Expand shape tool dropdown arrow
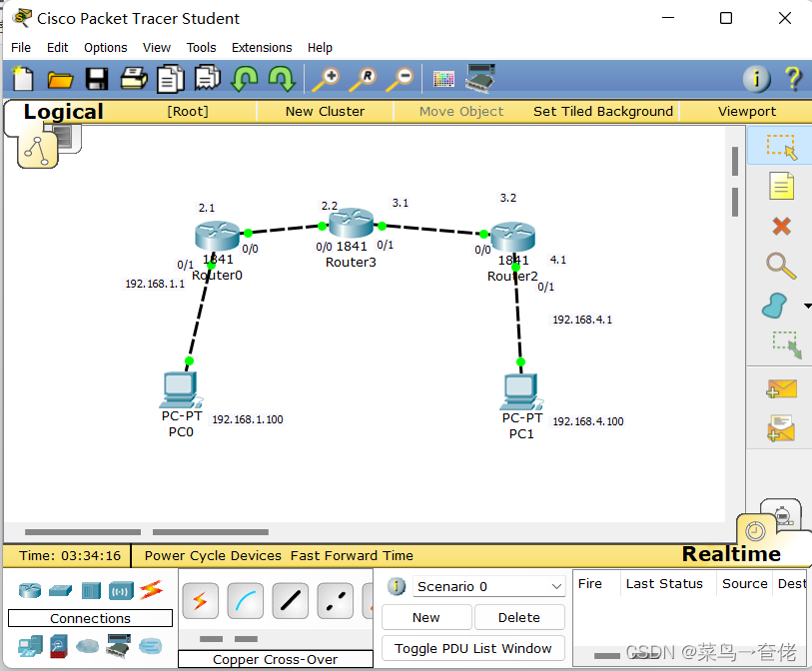The height and width of the screenshot is (671, 812). pos(807,306)
